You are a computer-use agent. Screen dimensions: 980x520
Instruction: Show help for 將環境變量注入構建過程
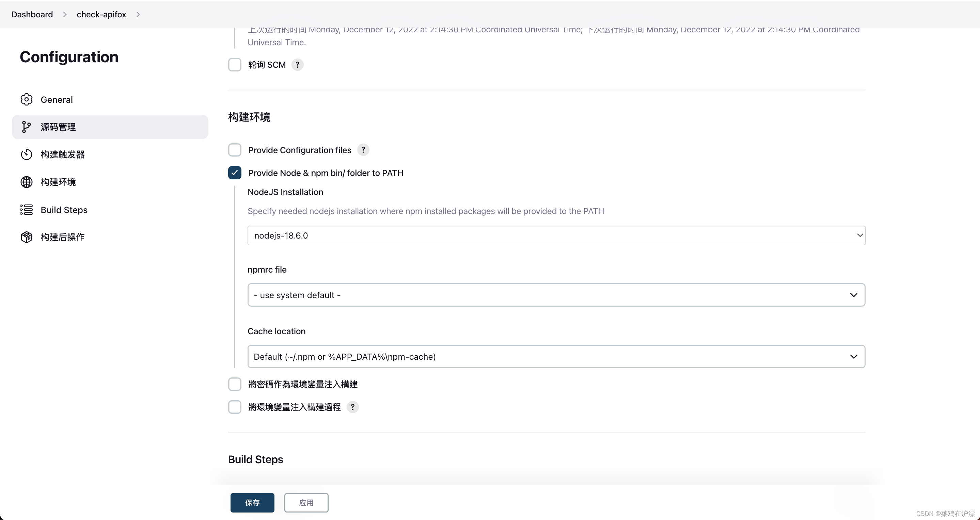point(353,407)
